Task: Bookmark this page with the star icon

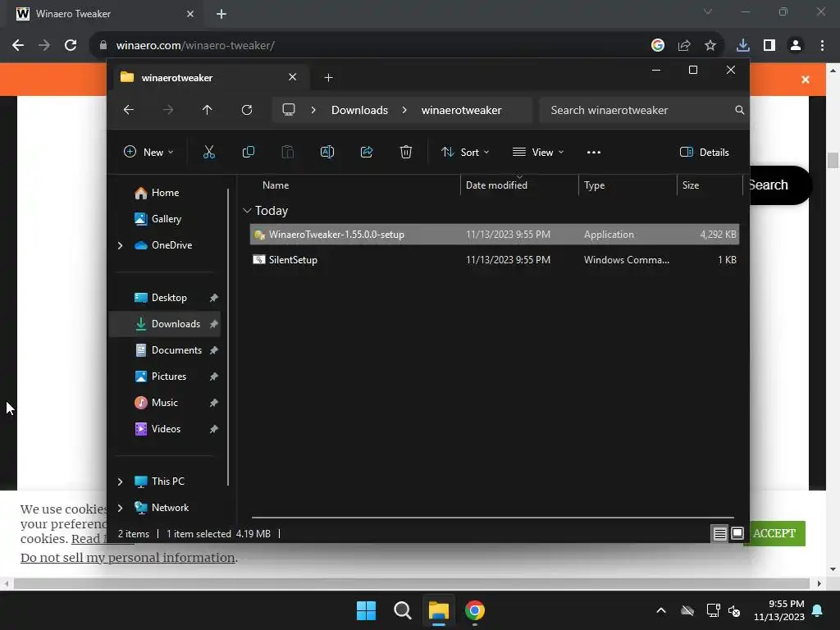Action: point(710,46)
